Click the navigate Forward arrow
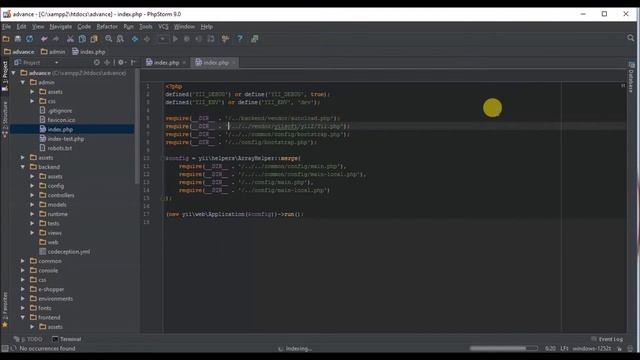The width and height of the screenshot is (640, 360). pyautogui.click(x=147, y=39)
